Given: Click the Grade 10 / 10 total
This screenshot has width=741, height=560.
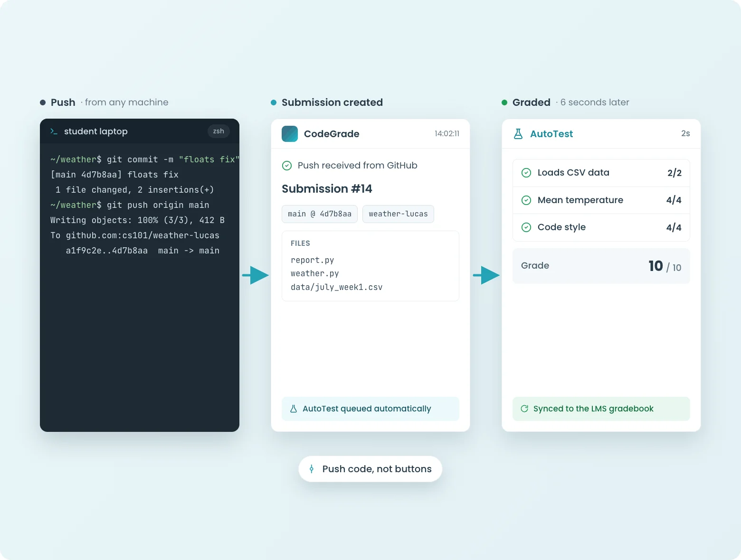Looking at the screenshot, I should click(x=665, y=266).
